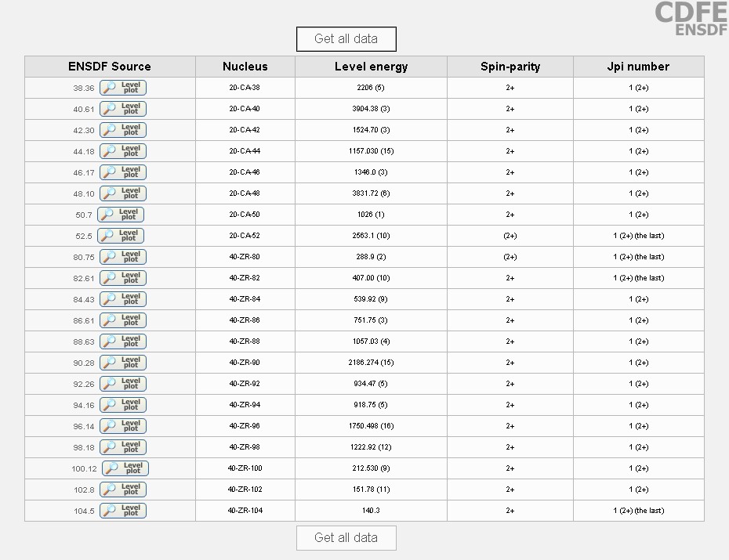Click the bottom Get all data button
The width and height of the screenshot is (729, 560).
coord(346,538)
